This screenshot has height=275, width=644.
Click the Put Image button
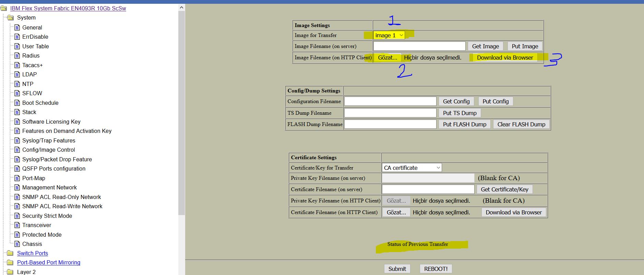coord(525,46)
